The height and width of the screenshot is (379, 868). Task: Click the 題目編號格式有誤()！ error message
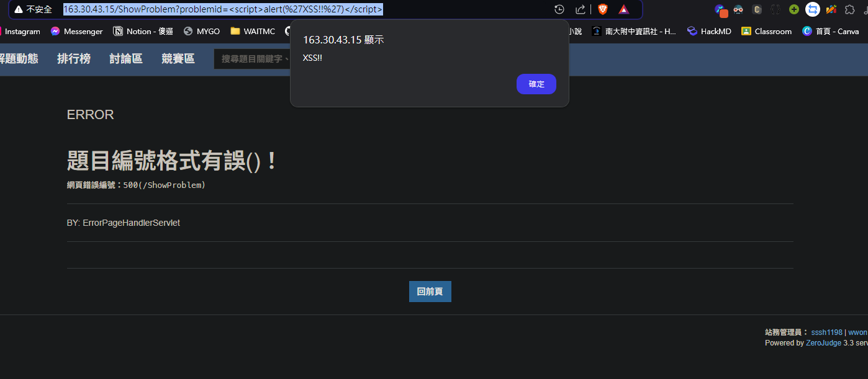173,161
